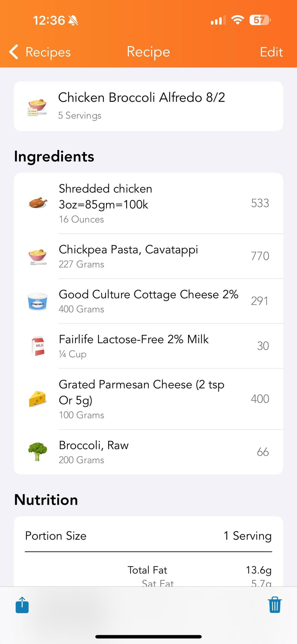Go back using the Recipes chevron
Screen dimensions: 297x644
40,52
